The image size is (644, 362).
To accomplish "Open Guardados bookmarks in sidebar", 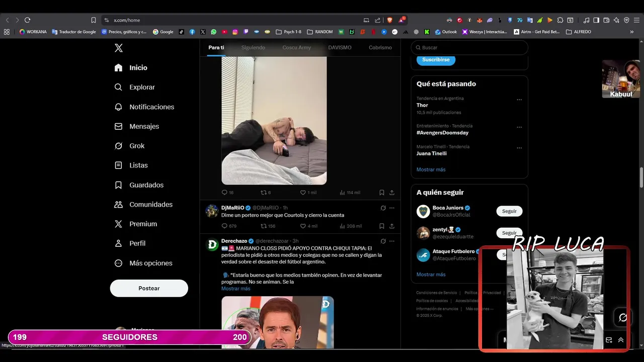I will 139,185.
